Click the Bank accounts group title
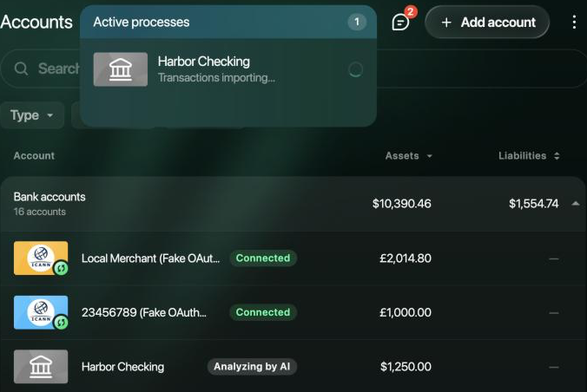The width and height of the screenshot is (587, 392). tap(49, 197)
